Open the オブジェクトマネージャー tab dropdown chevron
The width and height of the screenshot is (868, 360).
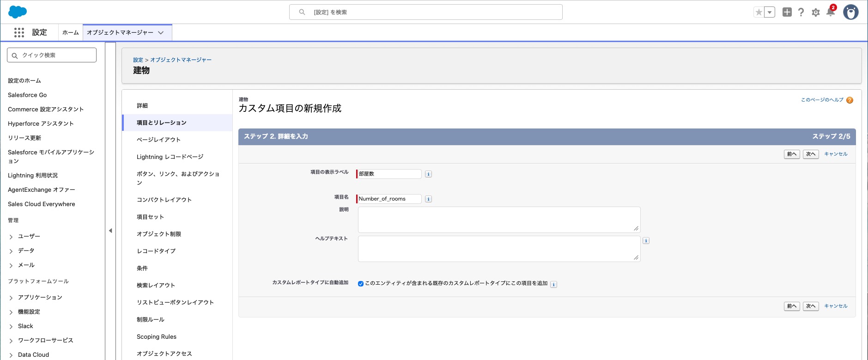coord(161,33)
